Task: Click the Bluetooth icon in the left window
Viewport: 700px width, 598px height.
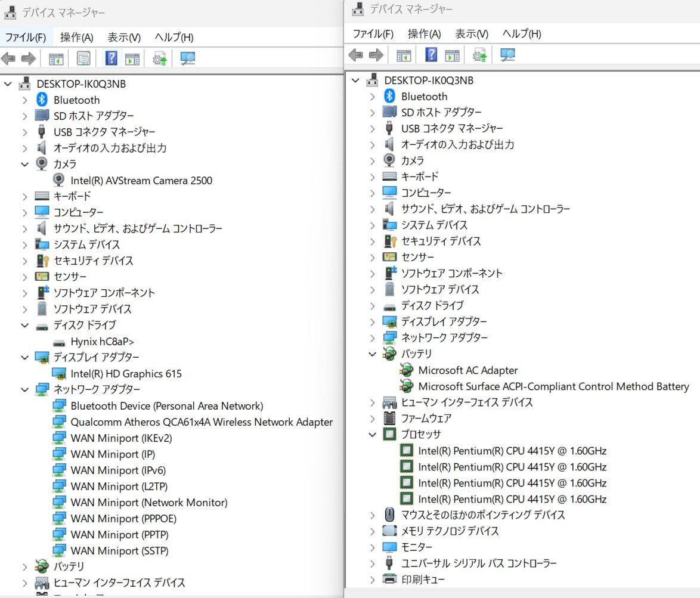Action: (x=42, y=100)
